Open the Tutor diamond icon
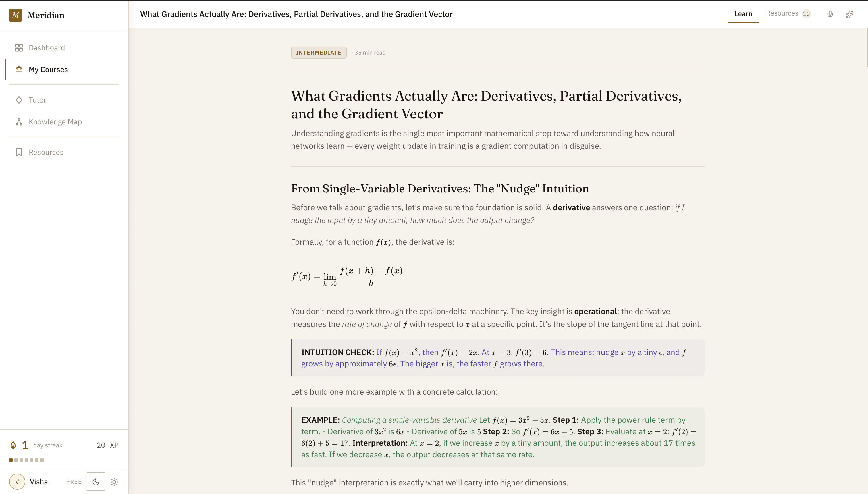 [19, 100]
